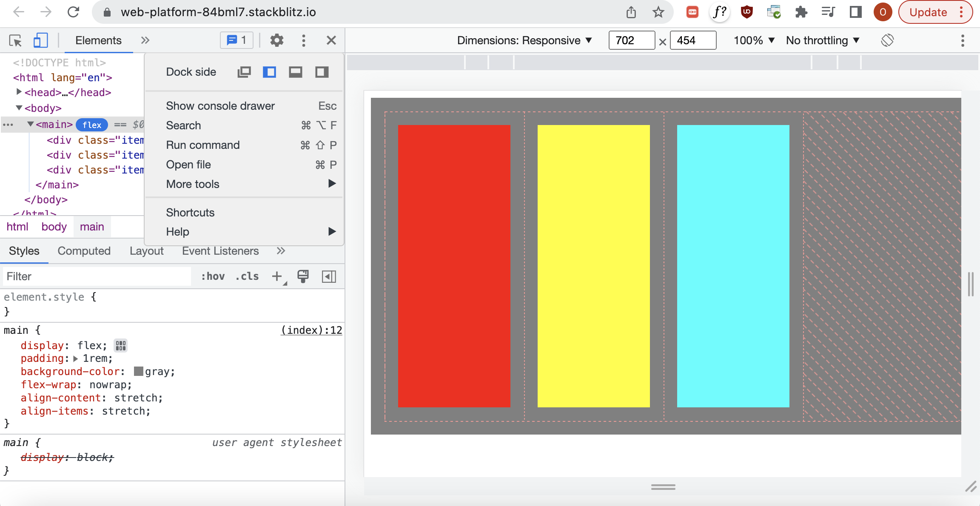Switch to the Computed tab
The height and width of the screenshot is (506, 980).
(x=84, y=251)
